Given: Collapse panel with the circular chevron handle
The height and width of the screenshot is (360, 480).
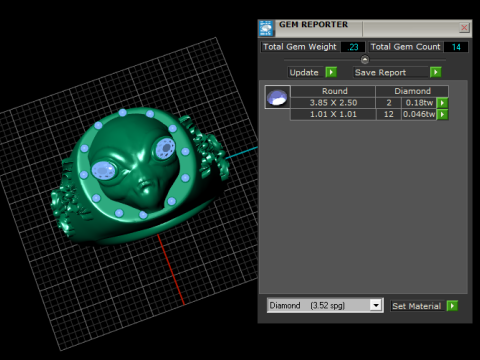Looking at the screenshot, I should [x=365, y=60].
